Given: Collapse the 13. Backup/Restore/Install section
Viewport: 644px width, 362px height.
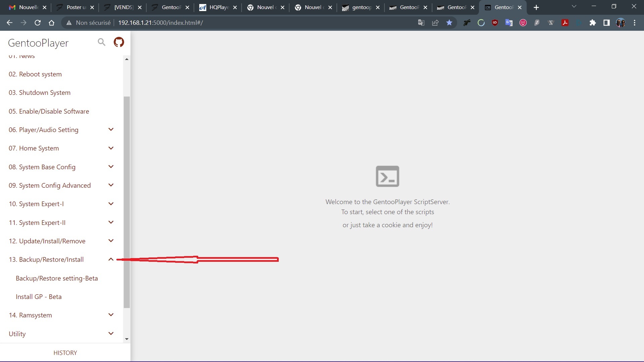Looking at the screenshot, I should click(x=111, y=259).
